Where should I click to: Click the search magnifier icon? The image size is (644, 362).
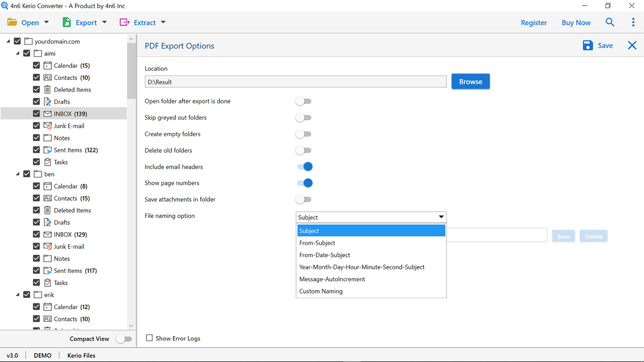tap(610, 22)
